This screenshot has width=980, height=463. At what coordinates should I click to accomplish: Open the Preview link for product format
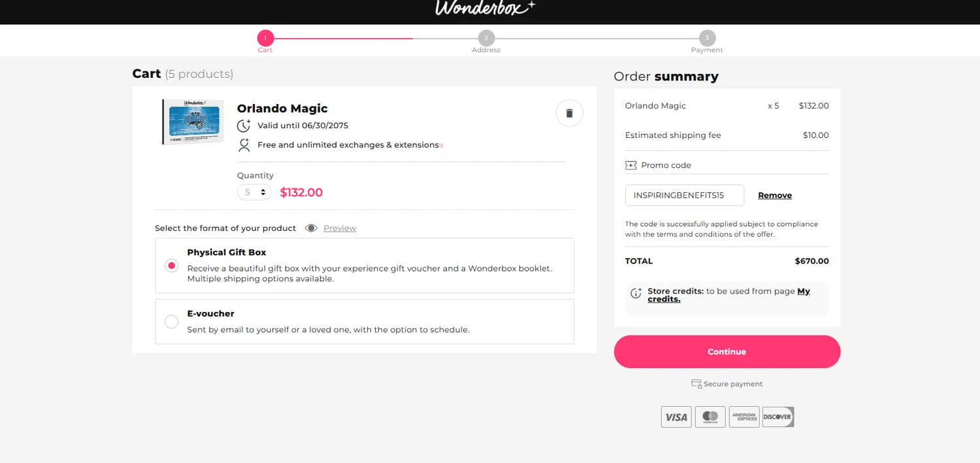click(340, 228)
